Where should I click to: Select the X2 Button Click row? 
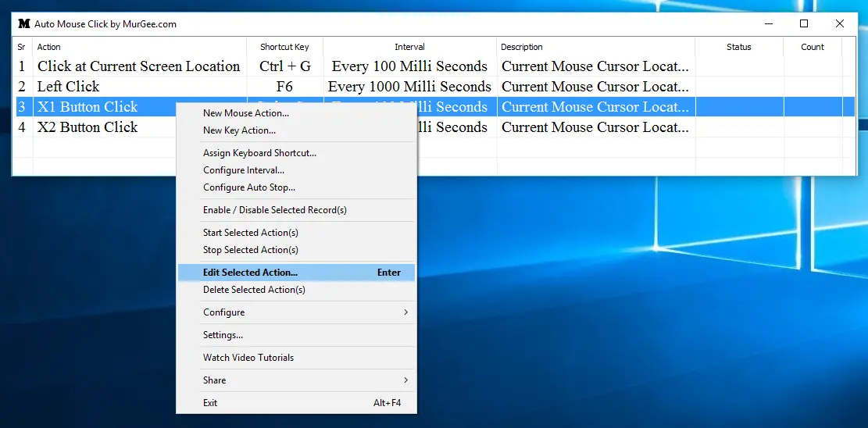click(x=88, y=127)
